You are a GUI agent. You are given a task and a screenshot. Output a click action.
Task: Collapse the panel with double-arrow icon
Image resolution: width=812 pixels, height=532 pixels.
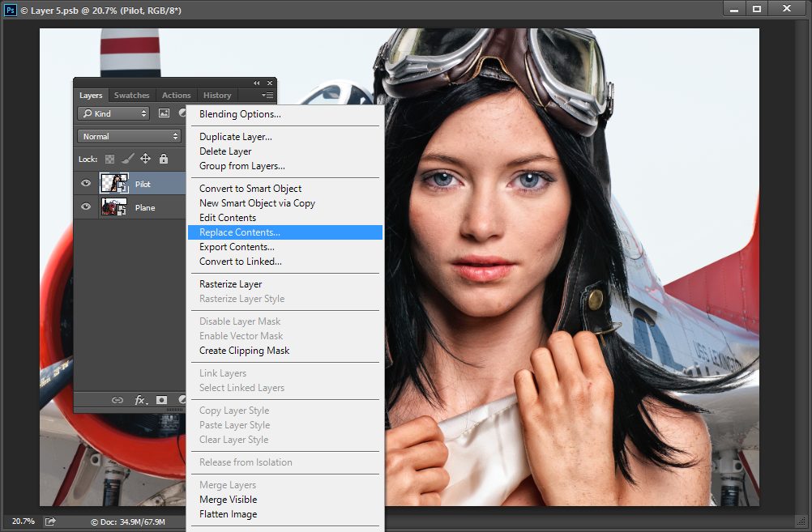pos(257,83)
